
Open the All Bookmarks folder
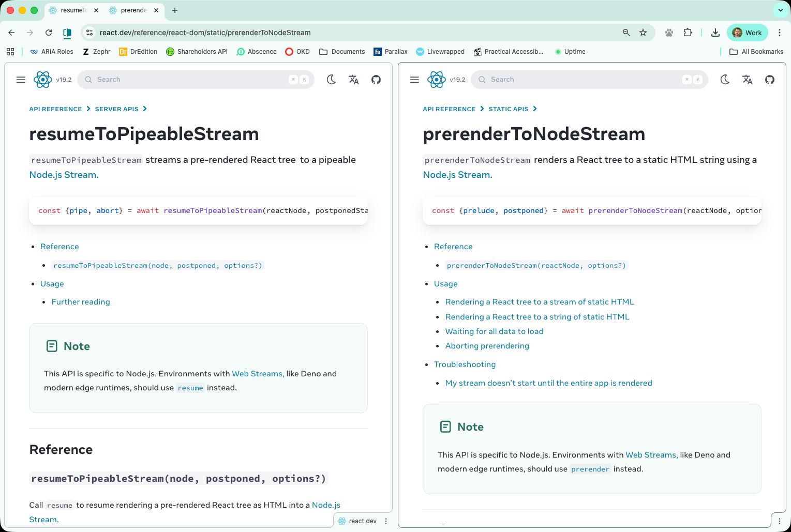pyautogui.click(x=756, y=52)
